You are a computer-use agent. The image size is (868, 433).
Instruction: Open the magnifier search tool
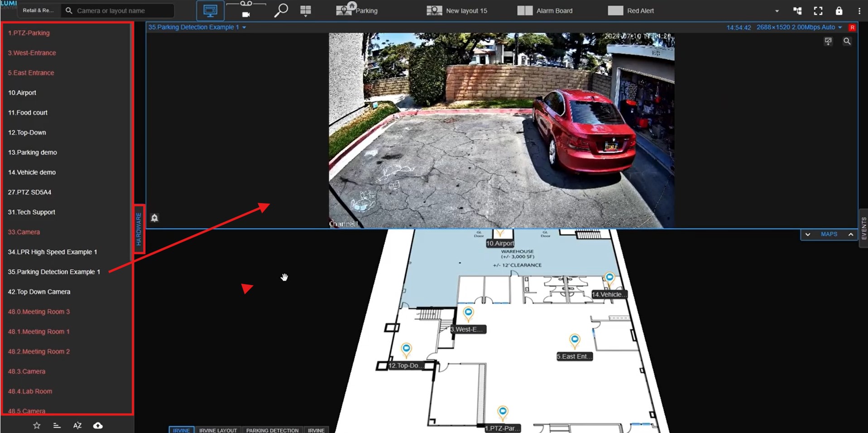tap(281, 10)
